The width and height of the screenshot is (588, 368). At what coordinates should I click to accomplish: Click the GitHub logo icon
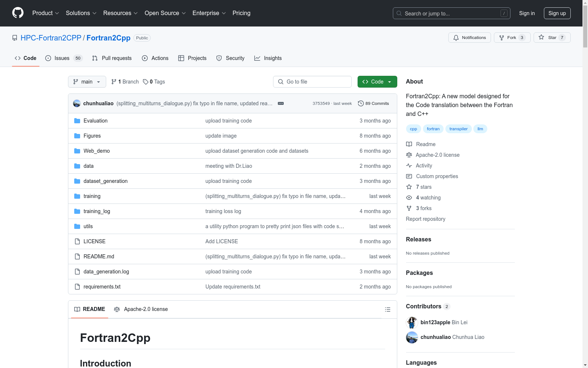pos(18,13)
